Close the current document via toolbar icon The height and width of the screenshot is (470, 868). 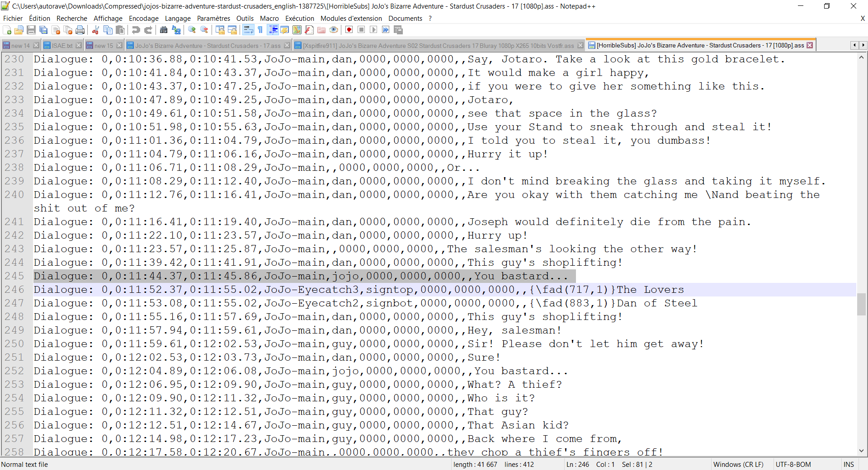click(56, 30)
